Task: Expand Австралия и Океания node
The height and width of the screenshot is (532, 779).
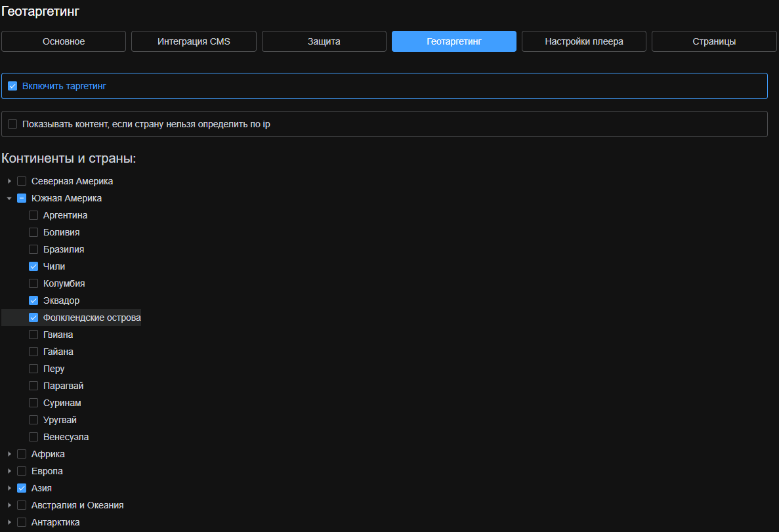Action: (x=9, y=505)
